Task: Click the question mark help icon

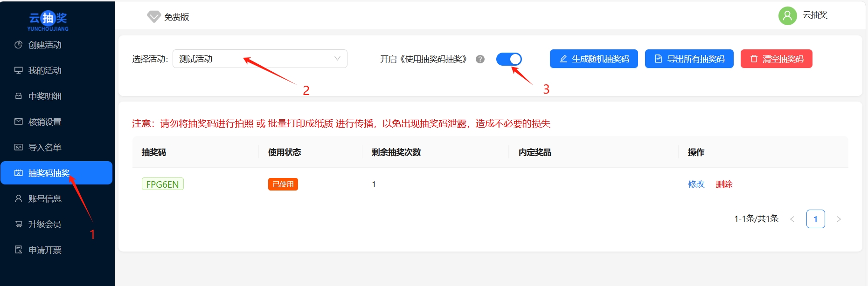Action: (480, 59)
